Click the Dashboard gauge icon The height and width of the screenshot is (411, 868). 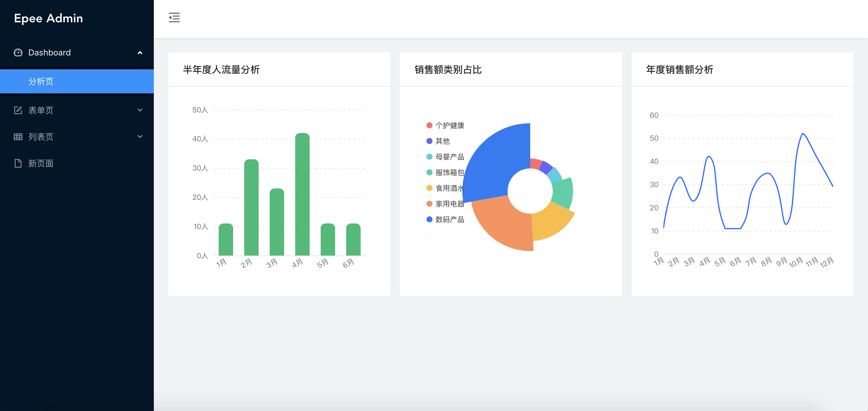pyautogui.click(x=18, y=52)
